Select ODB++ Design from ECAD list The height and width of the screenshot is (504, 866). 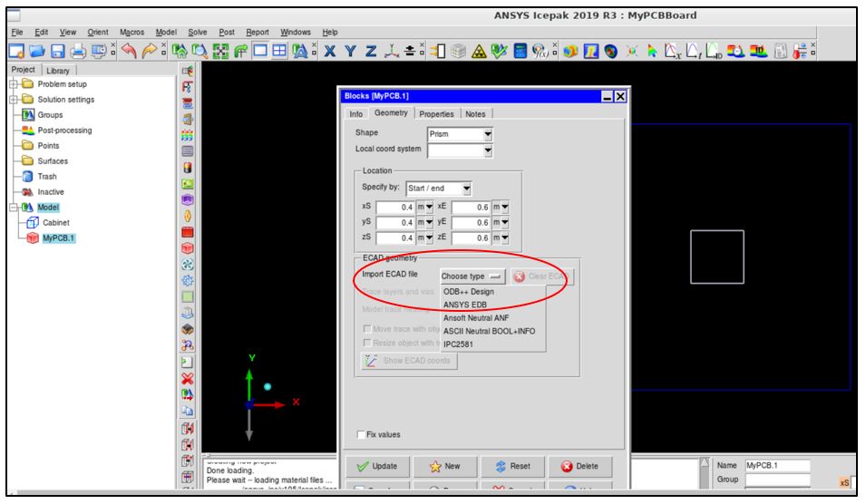click(468, 292)
